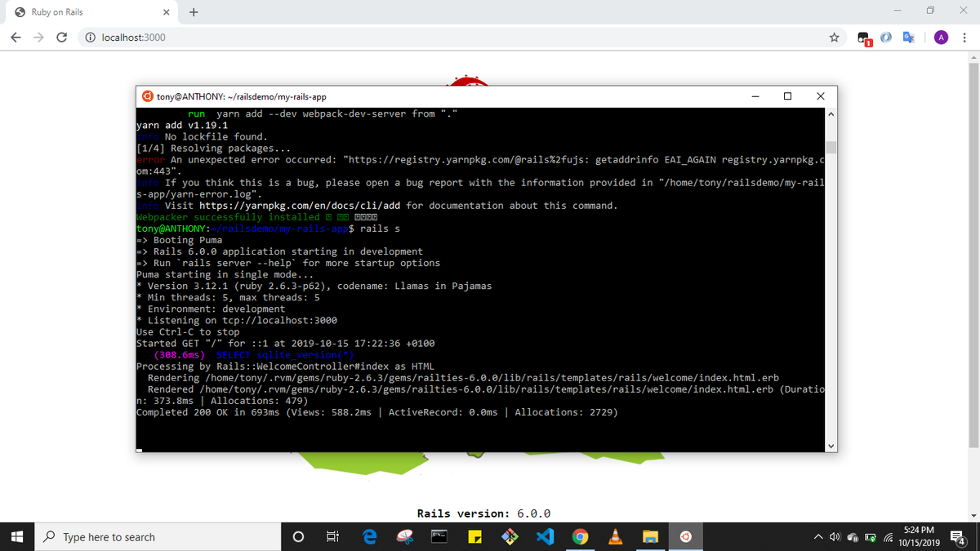Image resolution: width=980 pixels, height=551 pixels.
Task: Expand the system tray hidden icons arrow
Action: coord(817,536)
